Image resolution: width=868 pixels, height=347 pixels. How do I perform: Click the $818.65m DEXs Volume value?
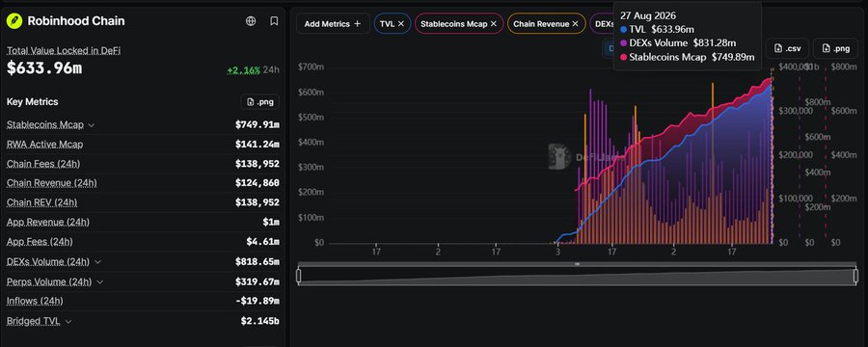click(257, 262)
